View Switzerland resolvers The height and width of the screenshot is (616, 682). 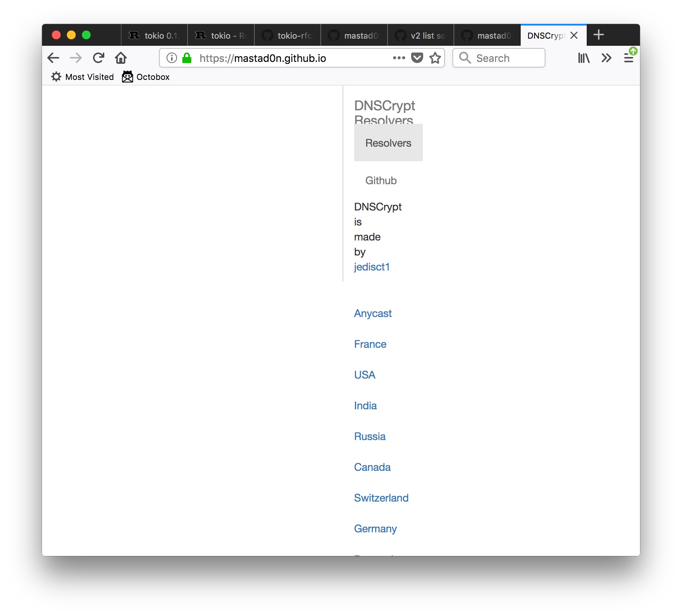[381, 498]
